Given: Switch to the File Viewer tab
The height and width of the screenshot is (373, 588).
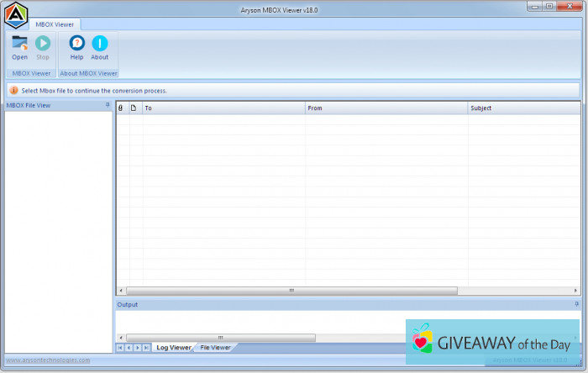Looking at the screenshot, I should (215, 347).
